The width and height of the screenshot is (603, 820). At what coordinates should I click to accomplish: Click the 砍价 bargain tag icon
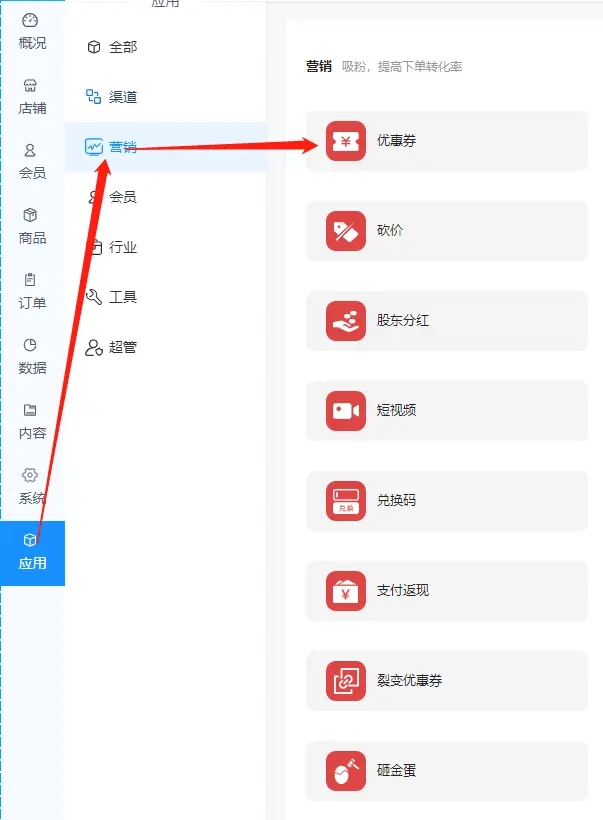[x=346, y=231]
